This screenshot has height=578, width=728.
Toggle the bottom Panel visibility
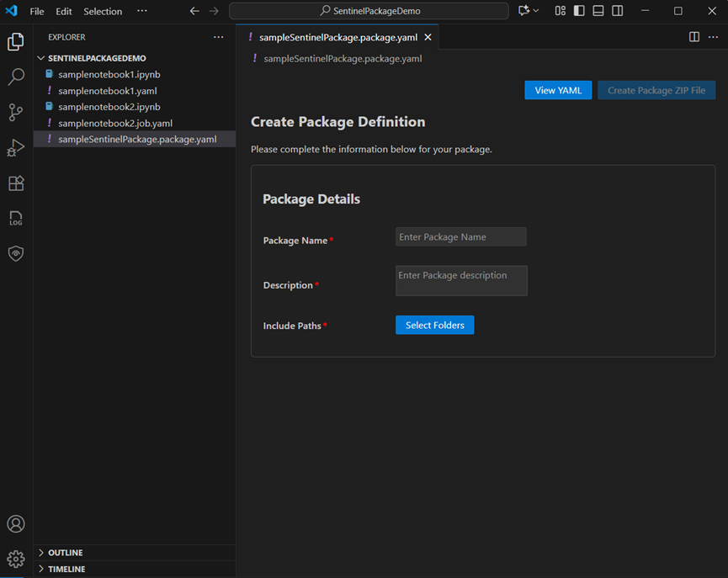pyautogui.click(x=598, y=10)
